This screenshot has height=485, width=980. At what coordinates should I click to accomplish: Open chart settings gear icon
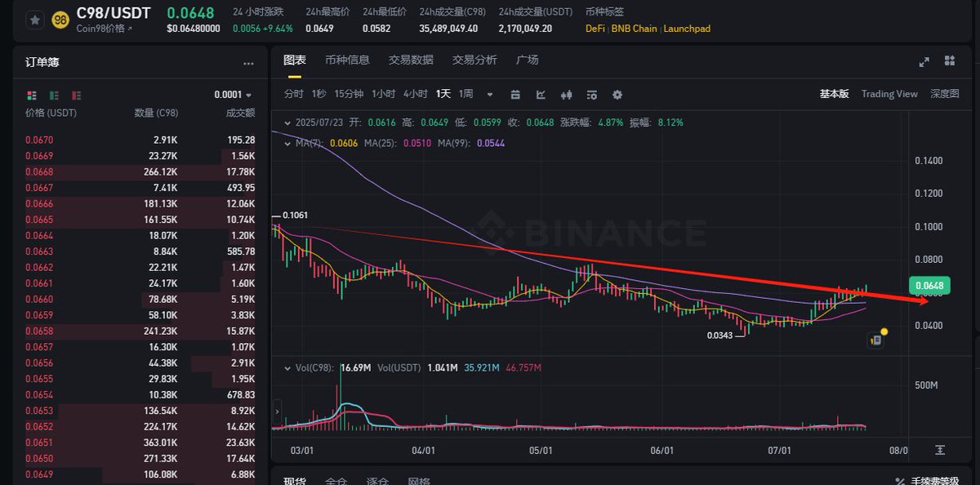tap(617, 95)
